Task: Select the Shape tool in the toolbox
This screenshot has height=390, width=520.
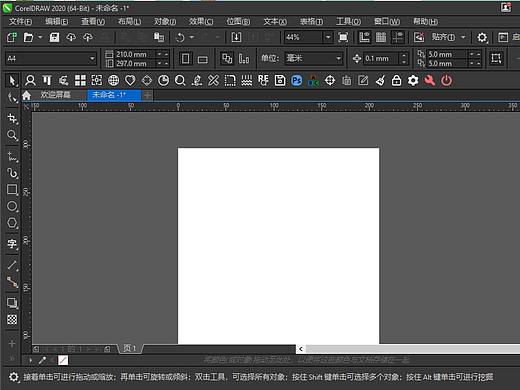Action: pos(12,97)
